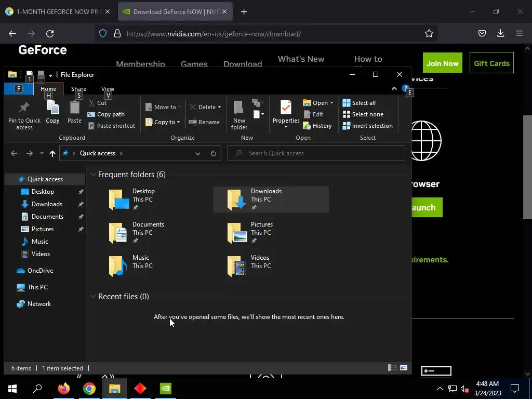Select Desktop in navigation pane
This screenshot has height=399, width=532.
[x=43, y=192]
